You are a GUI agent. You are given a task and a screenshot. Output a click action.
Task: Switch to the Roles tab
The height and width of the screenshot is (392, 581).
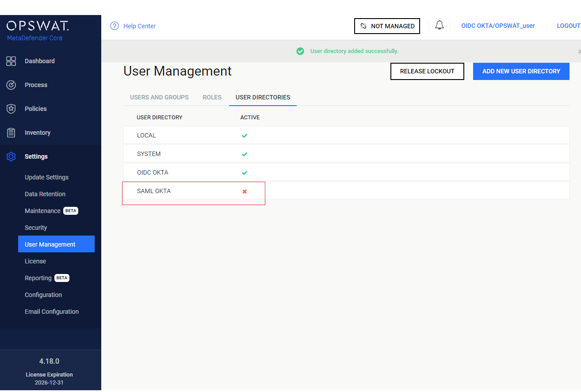click(212, 97)
